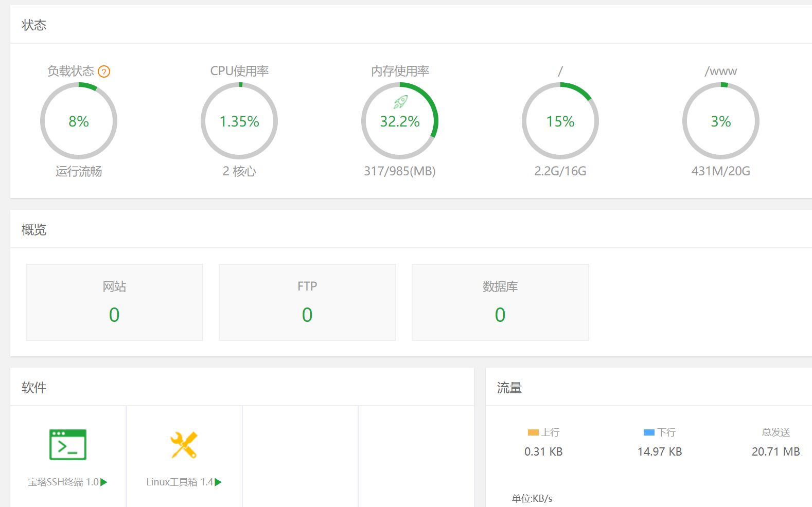Click the 负载状态 8% gauge
The width and height of the screenshot is (812, 507).
[79, 121]
